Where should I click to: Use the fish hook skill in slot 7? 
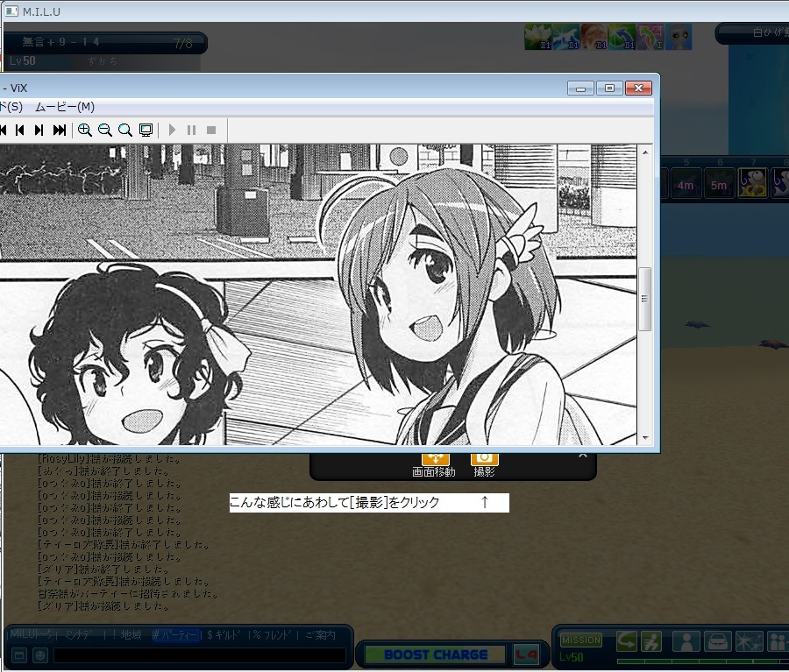click(752, 182)
